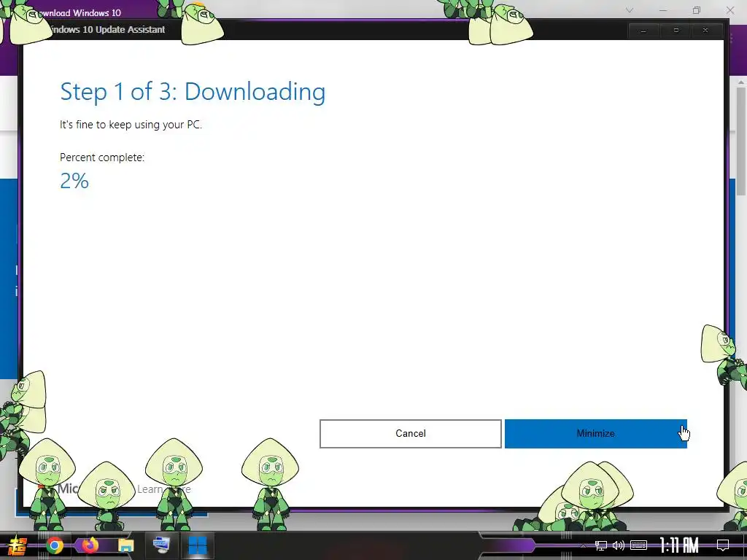Launch Firefox from the taskbar
Viewport: 747px width, 560px height.
coord(90,545)
